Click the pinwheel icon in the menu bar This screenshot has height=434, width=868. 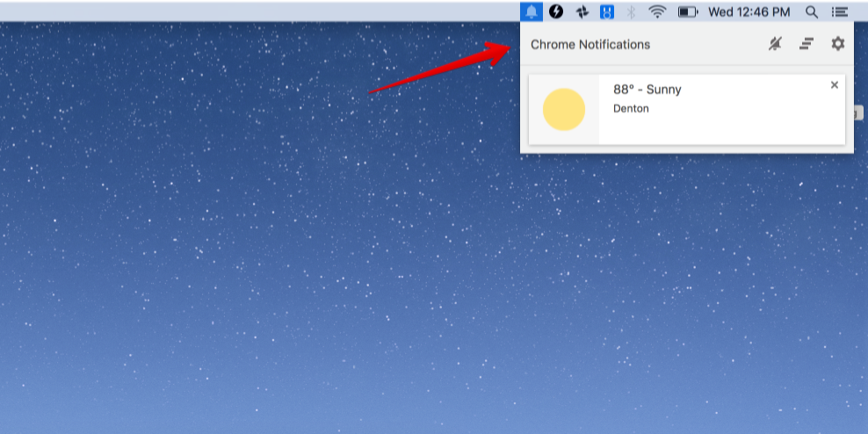582,11
